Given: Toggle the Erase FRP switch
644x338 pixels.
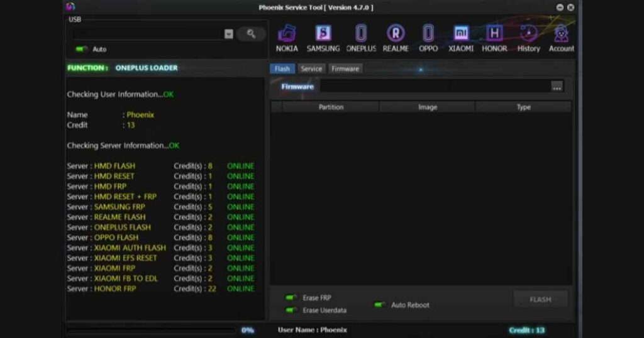Looking at the screenshot, I should pos(291,297).
